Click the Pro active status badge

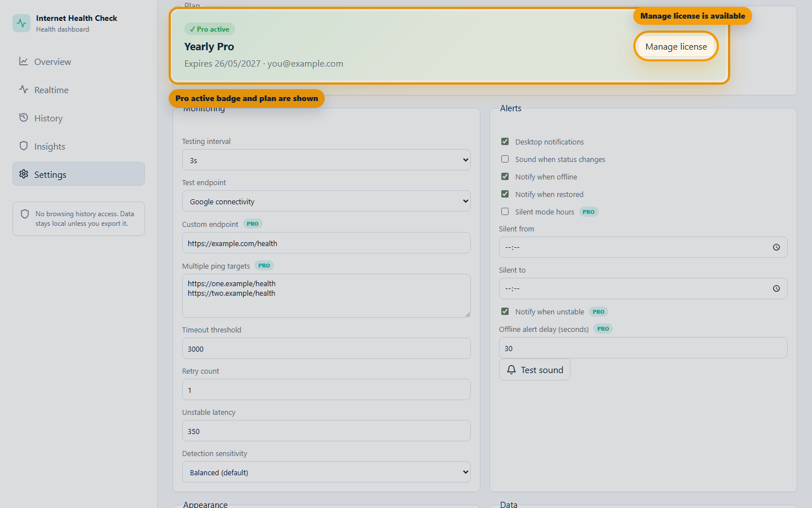coord(210,29)
